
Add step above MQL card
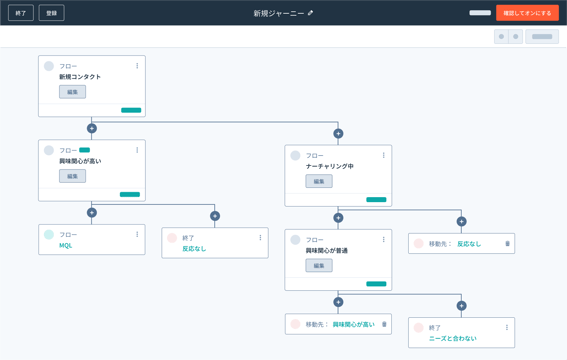coord(92,213)
